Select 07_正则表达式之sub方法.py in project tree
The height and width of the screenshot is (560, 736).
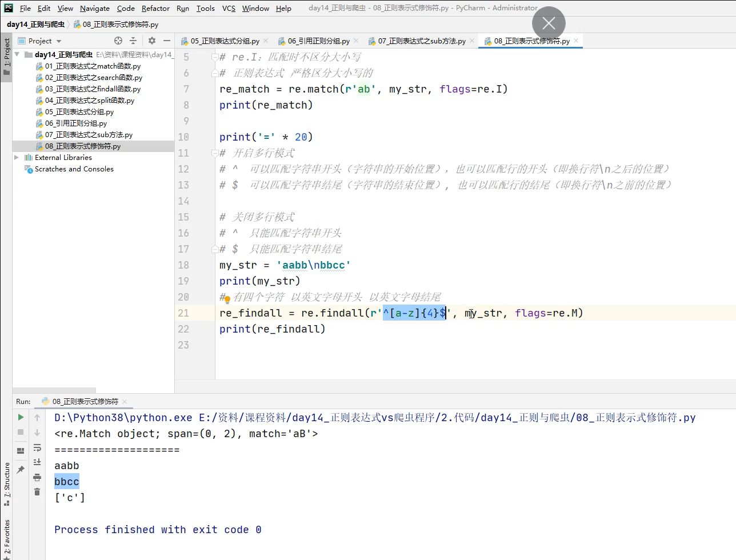coord(89,134)
